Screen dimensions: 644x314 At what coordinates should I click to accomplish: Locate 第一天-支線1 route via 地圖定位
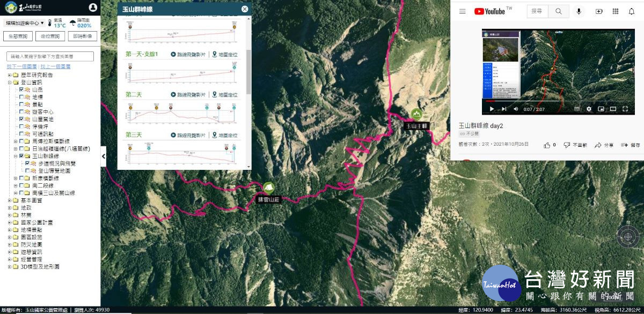225,54
